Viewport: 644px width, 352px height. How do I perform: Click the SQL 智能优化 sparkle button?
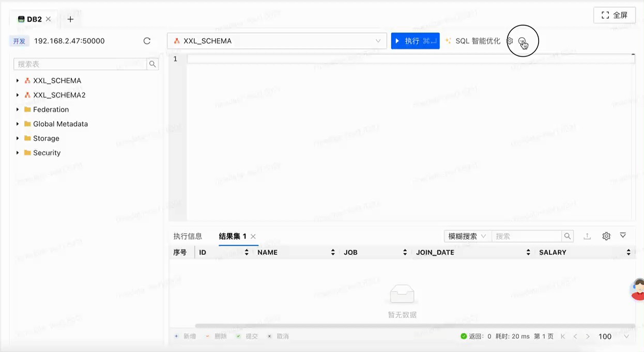[x=473, y=41]
